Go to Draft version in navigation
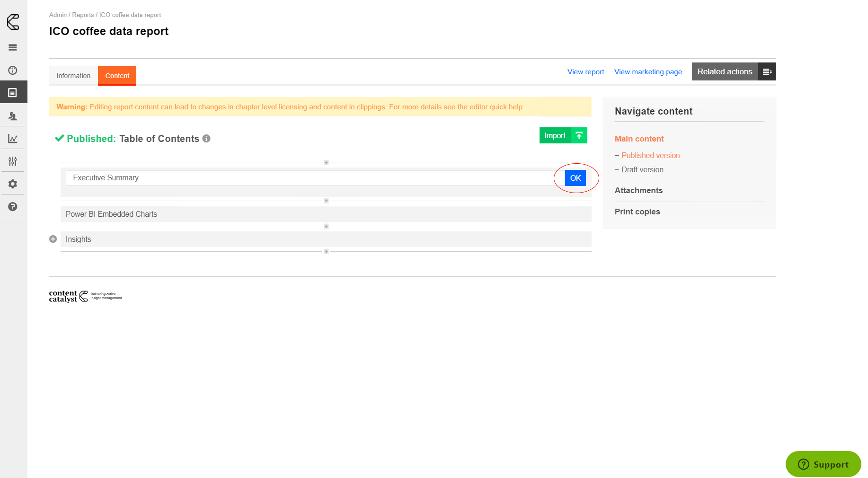Viewport: 868px width, 478px height. point(642,169)
